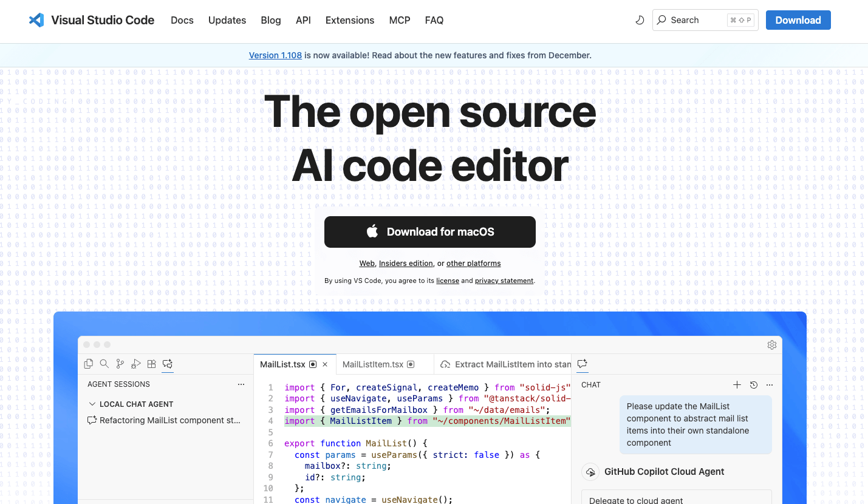This screenshot has width=868, height=504.
Task: Open the Docs menu item
Action: tap(182, 20)
